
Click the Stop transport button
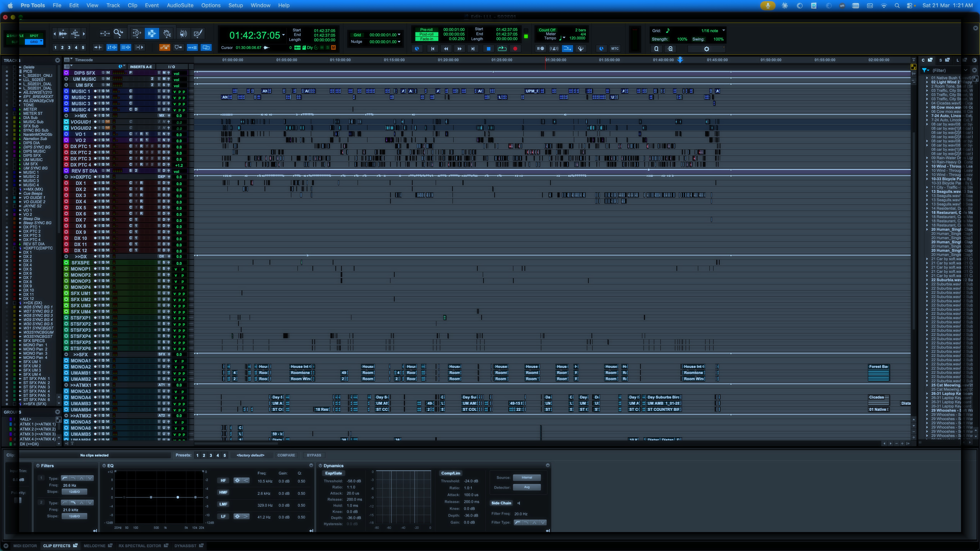(x=488, y=49)
